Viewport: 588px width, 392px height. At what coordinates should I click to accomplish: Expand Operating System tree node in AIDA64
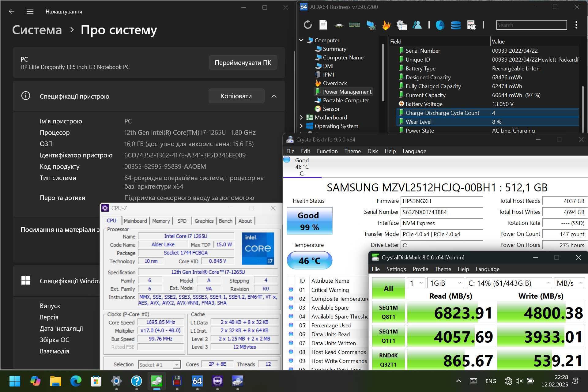[301, 126]
